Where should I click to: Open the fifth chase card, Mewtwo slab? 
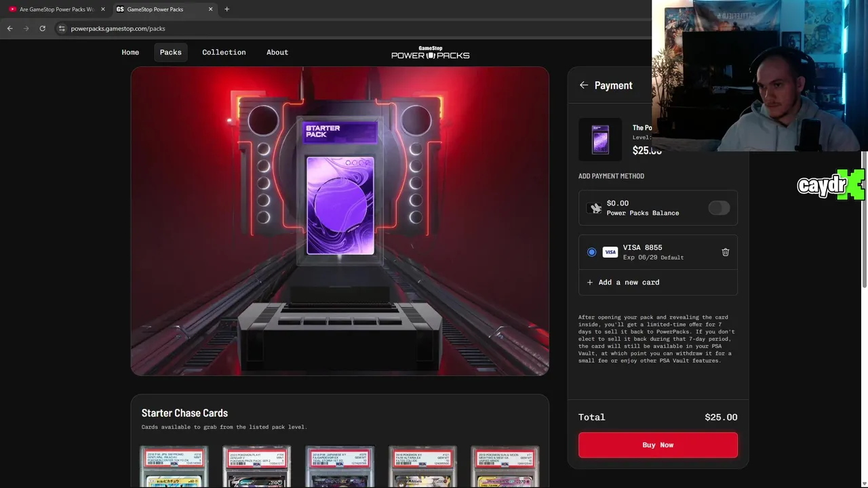click(x=505, y=466)
